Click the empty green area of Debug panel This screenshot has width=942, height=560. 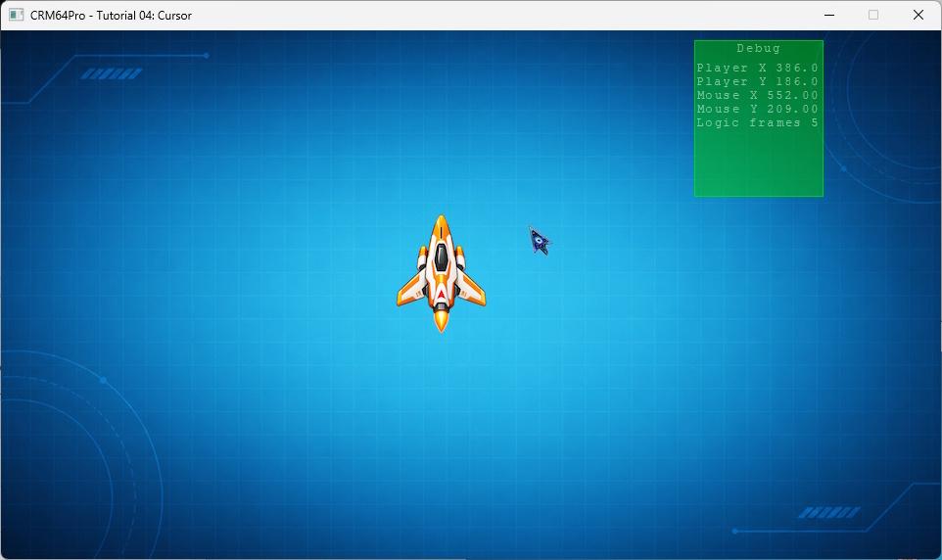click(x=758, y=163)
